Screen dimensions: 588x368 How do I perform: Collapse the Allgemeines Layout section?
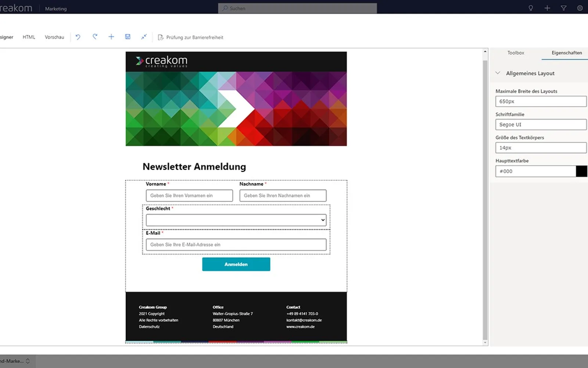tap(498, 73)
